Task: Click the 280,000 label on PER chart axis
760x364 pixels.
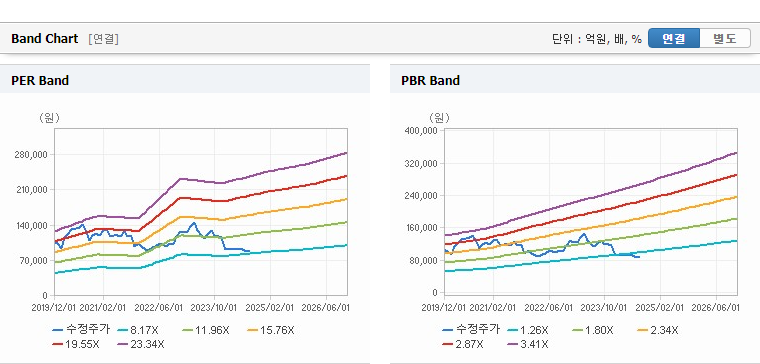Action: pos(32,155)
